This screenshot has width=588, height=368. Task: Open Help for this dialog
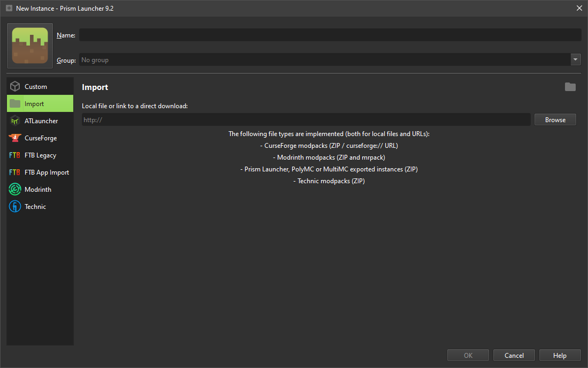(560, 355)
